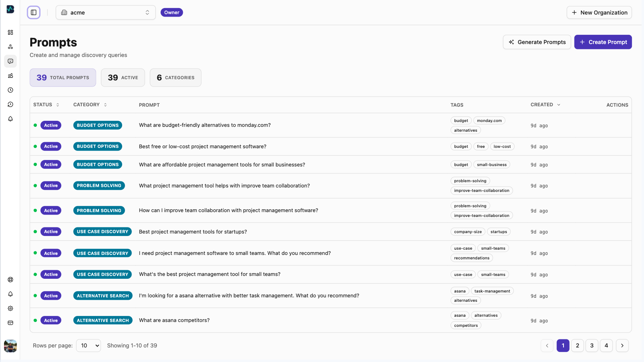Select the 6 Categories filter
Screen dimensions: 644x362
click(x=176, y=78)
